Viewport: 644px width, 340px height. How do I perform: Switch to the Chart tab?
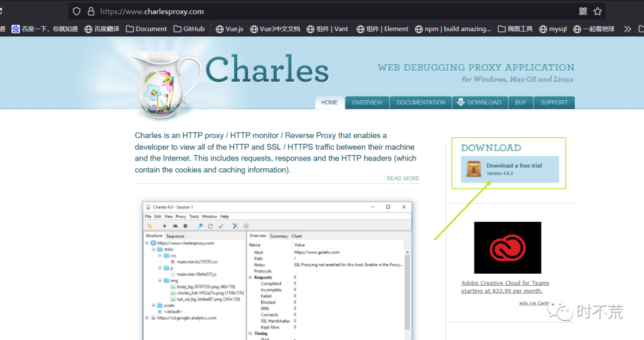click(x=296, y=236)
